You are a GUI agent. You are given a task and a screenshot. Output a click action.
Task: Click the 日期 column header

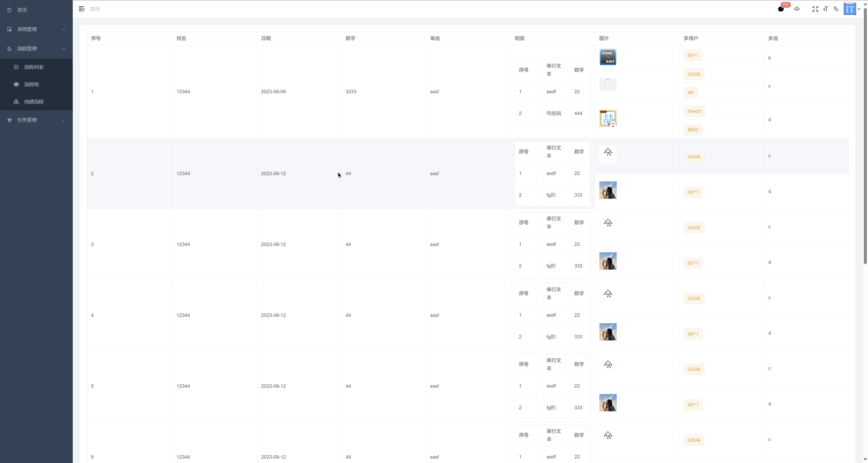click(266, 38)
